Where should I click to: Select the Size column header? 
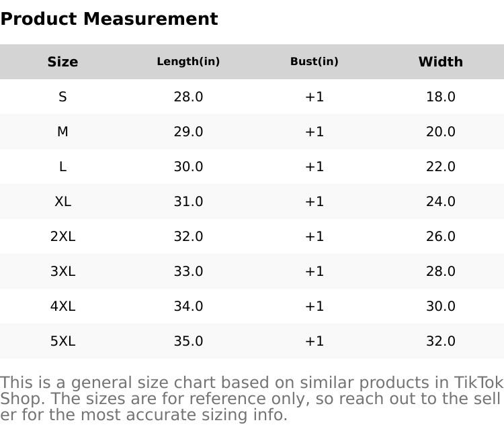[x=62, y=62]
